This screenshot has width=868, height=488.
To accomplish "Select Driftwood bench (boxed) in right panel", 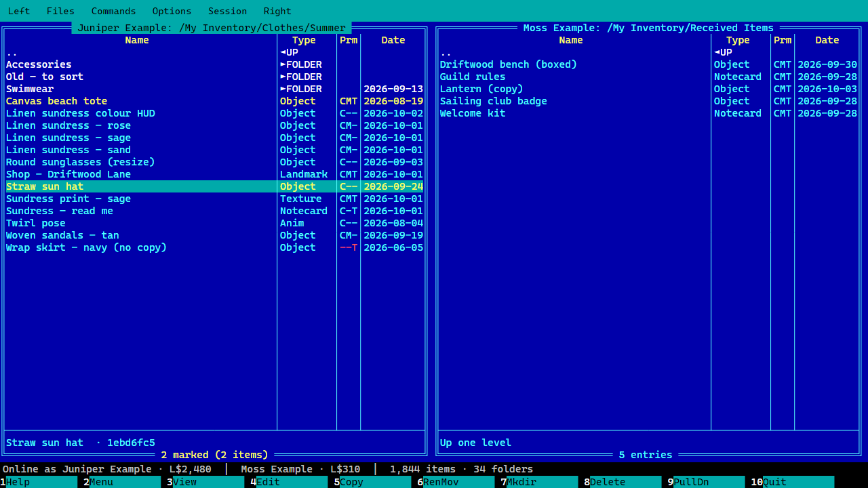I will 648,64.
